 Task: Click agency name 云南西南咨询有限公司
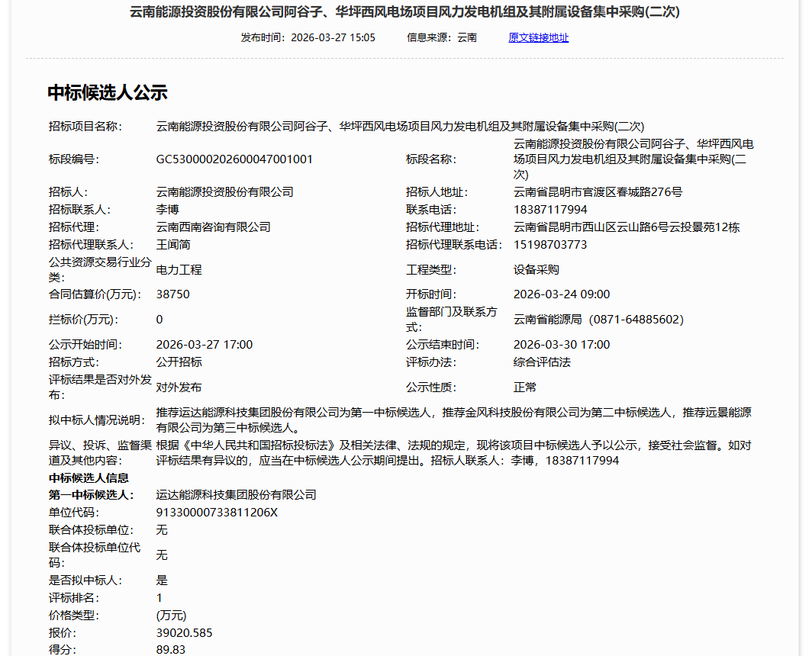point(214,227)
